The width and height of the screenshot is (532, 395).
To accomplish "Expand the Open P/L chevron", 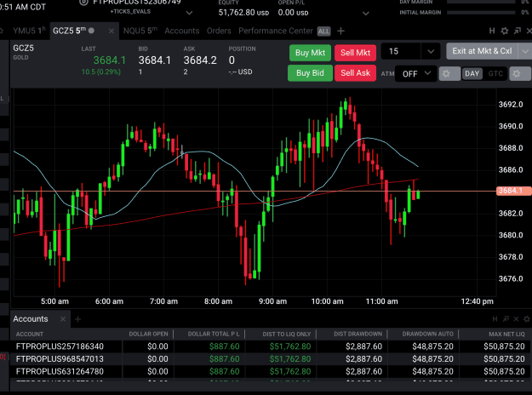I will click(365, 14).
